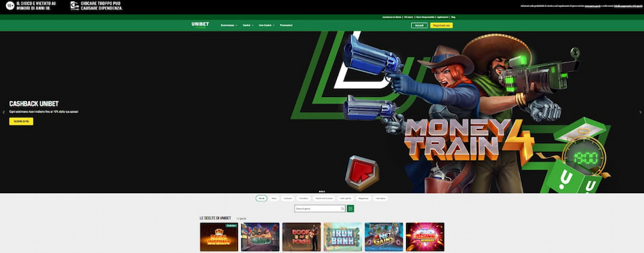Open the Blog link in top bar
This screenshot has width=644, height=253.
pos(453,17)
